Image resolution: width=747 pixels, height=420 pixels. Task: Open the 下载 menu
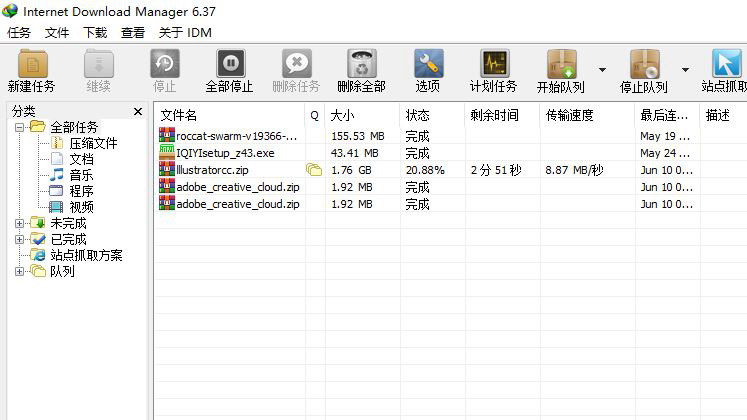tap(95, 33)
